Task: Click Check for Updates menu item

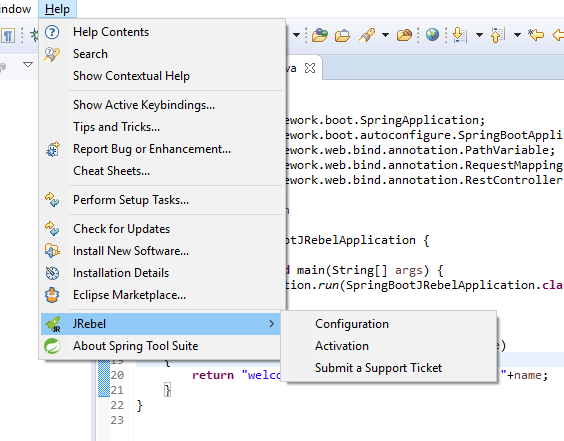Action: (161, 229)
